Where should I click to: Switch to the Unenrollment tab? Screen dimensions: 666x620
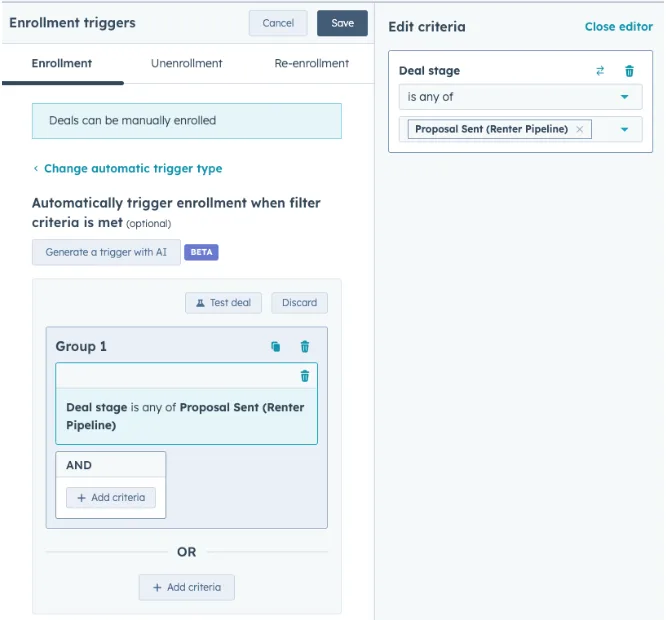pos(186,63)
